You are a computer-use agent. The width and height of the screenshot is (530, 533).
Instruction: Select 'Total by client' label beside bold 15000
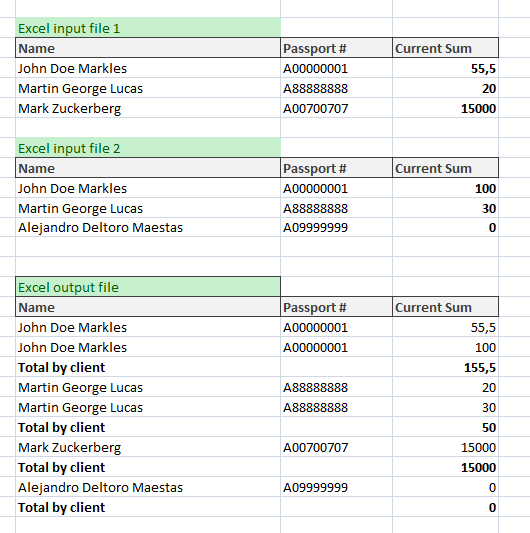pyautogui.click(x=148, y=467)
